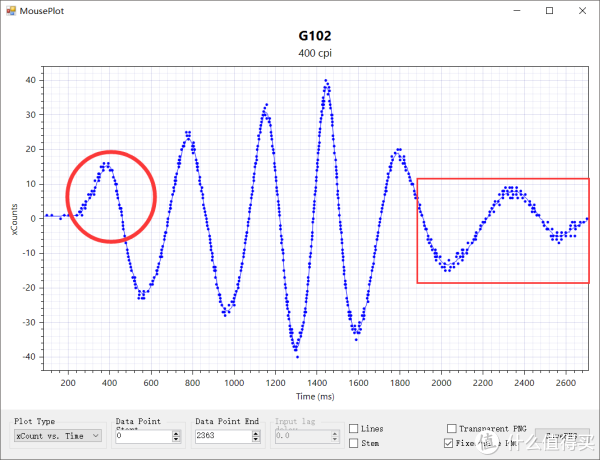Click the 30 tick label on y axis
The height and width of the screenshot is (460, 600).
(31, 115)
